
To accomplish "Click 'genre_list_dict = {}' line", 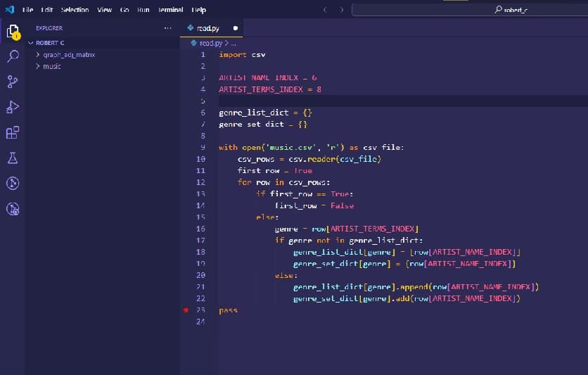I will 265,113.
